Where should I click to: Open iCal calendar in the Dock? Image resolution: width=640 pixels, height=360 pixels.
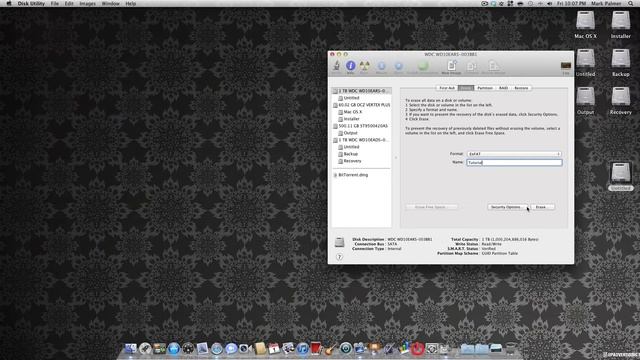tap(274, 349)
